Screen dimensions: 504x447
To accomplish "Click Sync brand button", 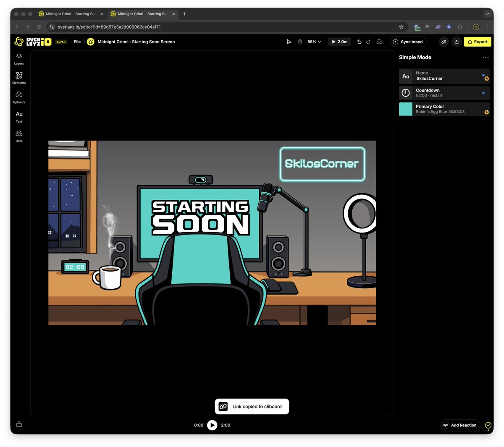I will point(408,42).
